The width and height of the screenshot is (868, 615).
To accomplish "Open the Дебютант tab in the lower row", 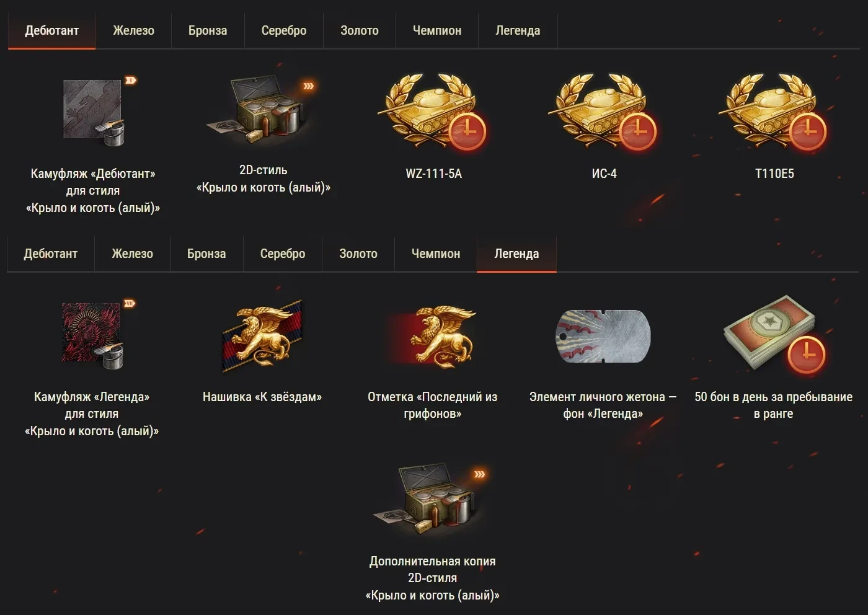I will tap(51, 254).
